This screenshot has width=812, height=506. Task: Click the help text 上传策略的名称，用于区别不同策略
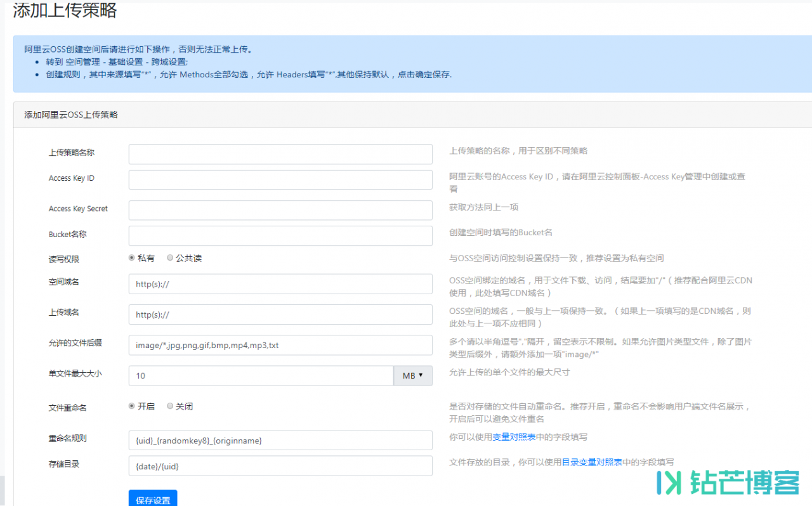[x=518, y=151]
